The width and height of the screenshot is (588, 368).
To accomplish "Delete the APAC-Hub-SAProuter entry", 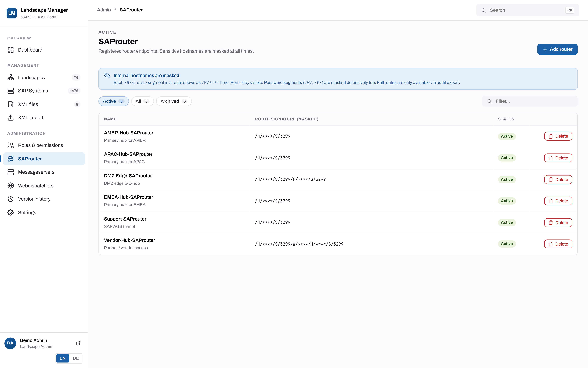I will [x=558, y=158].
